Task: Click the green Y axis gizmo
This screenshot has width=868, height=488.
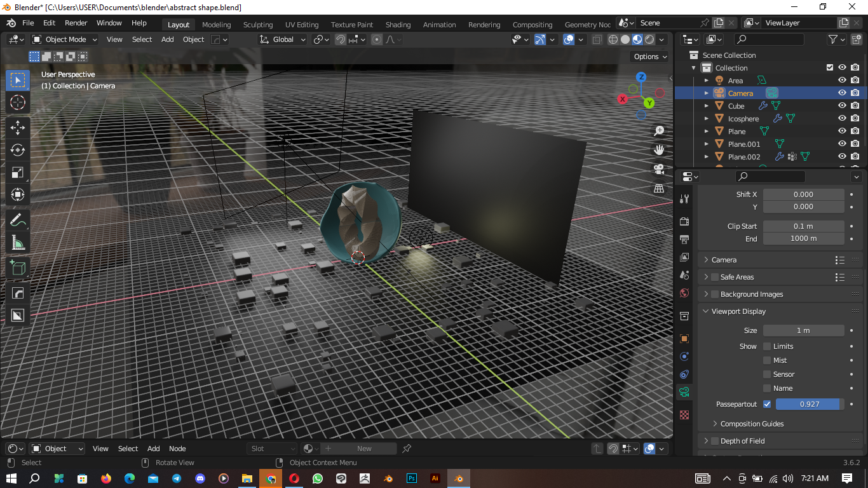Action: pyautogui.click(x=649, y=103)
